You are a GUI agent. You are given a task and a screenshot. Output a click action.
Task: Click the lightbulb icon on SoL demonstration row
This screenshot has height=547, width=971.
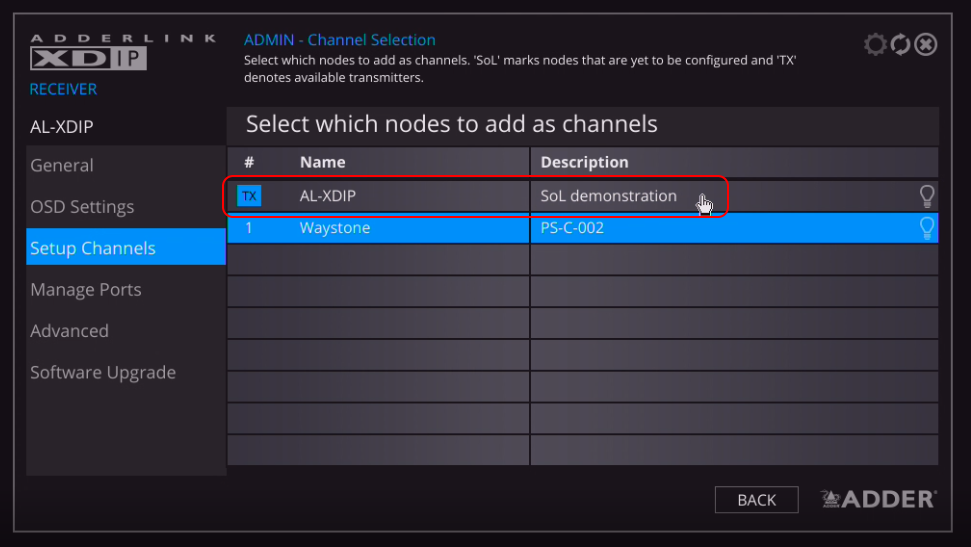pos(926,196)
